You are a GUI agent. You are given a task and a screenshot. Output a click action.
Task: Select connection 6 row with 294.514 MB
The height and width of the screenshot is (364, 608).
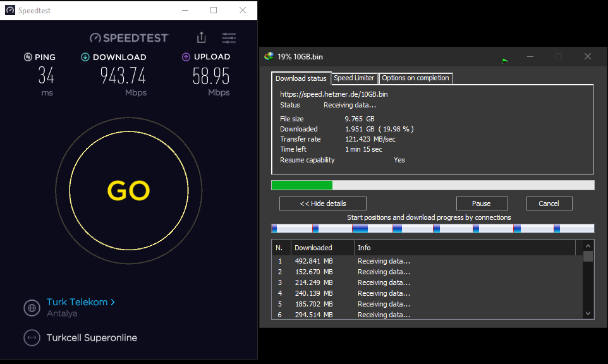(x=427, y=315)
